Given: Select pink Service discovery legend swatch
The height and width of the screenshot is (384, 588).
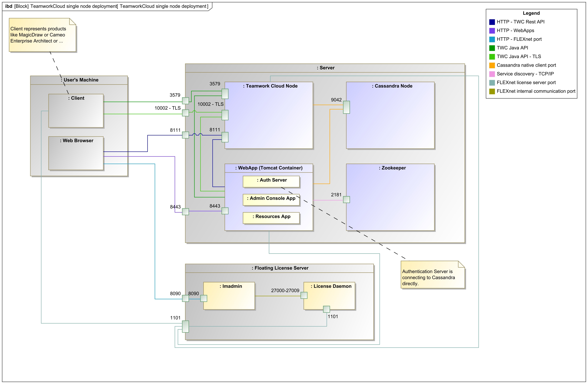Looking at the screenshot, I should (492, 74).
